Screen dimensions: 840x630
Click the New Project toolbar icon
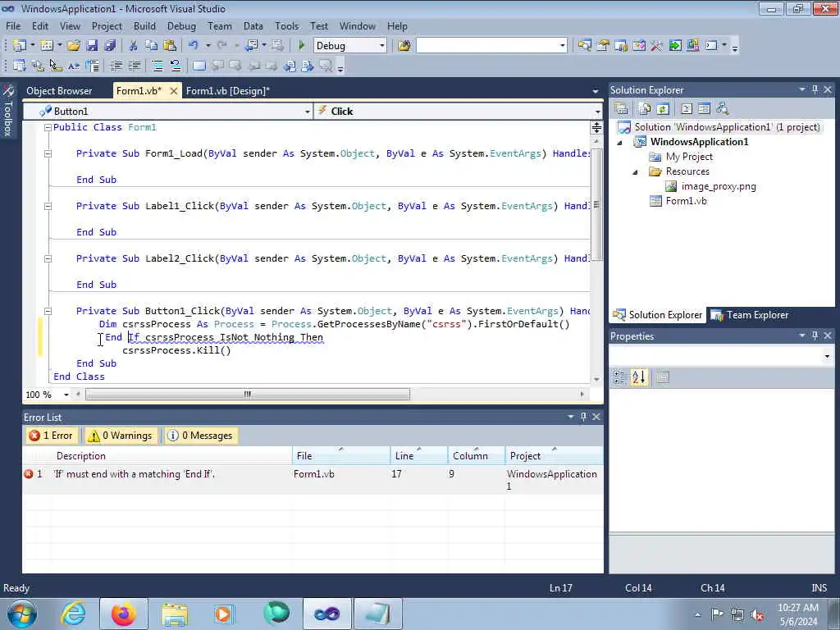tap(20, 46)
